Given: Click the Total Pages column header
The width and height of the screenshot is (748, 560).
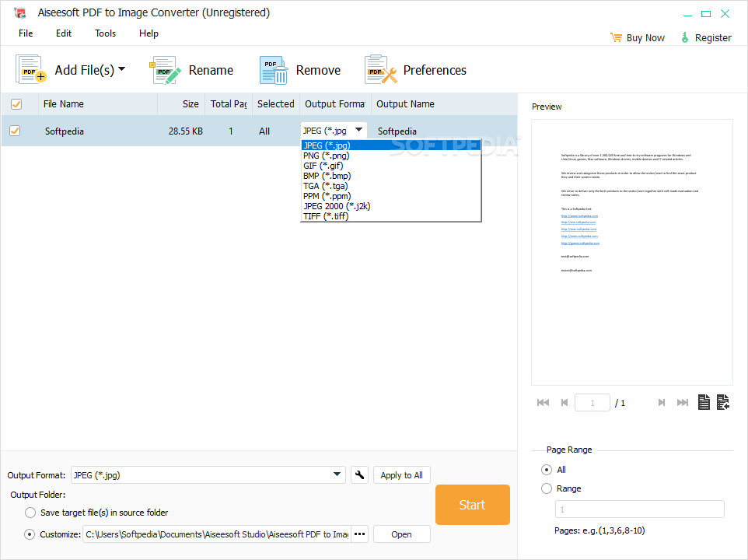Looking at the screenshot, I should coord(229,104).
